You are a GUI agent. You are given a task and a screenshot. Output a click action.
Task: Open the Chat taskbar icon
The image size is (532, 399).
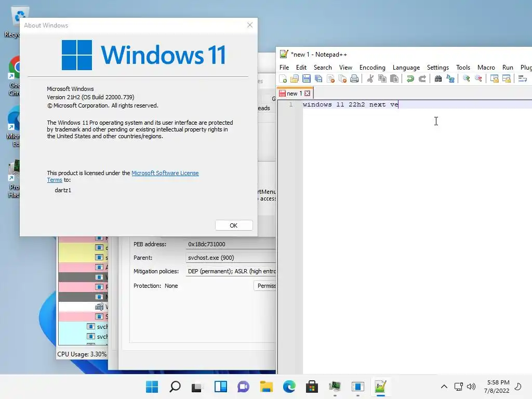(x=243, y=387)
